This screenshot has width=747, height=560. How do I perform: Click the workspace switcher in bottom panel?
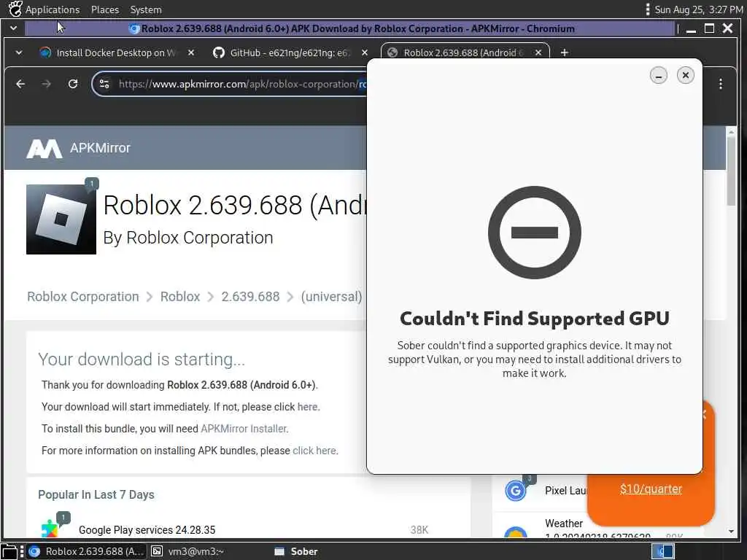click(x=662, y=551)
